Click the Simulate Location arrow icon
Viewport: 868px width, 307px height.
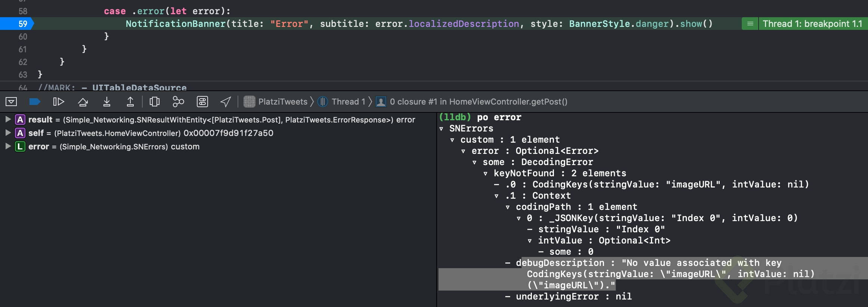(x=226, y=102)
